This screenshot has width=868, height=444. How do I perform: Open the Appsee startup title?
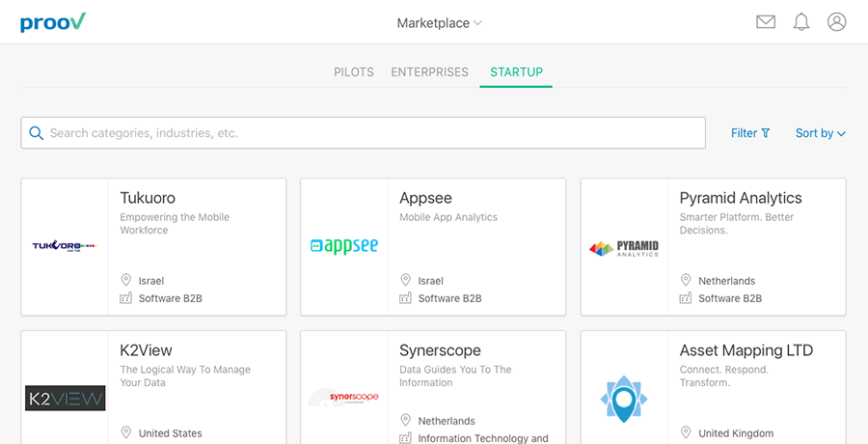tap(425, 198)
